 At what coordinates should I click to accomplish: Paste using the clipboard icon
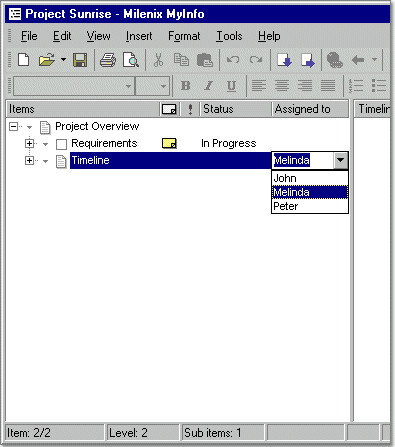click(205, 60)
